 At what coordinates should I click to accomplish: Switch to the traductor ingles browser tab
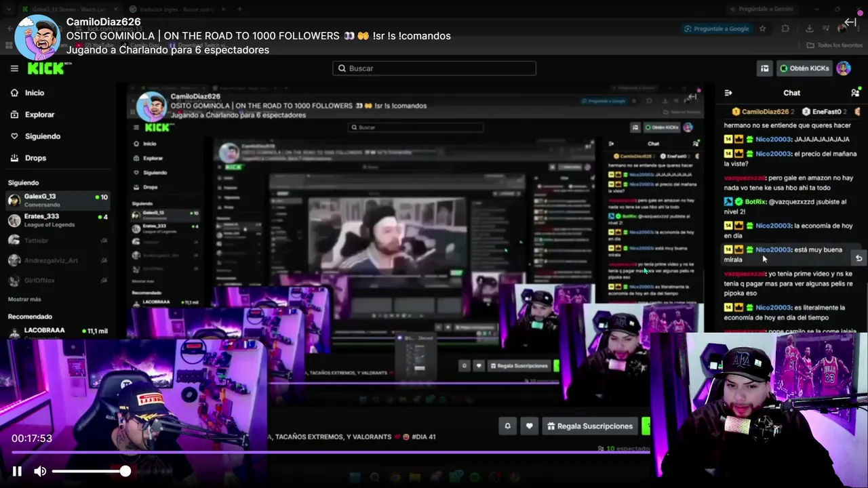coord(176,9)
